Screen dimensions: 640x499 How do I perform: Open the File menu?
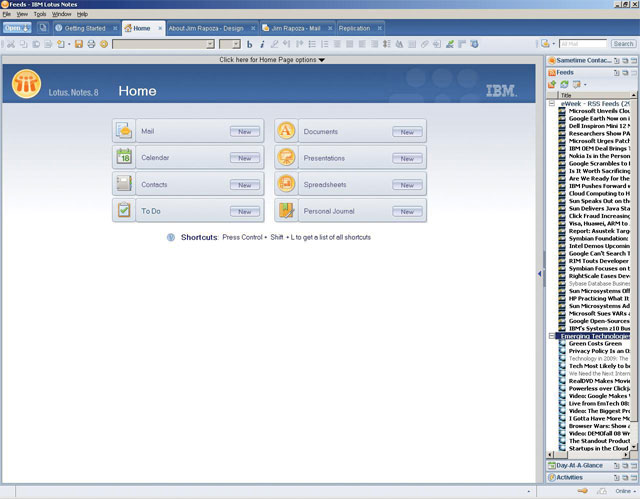7,14
